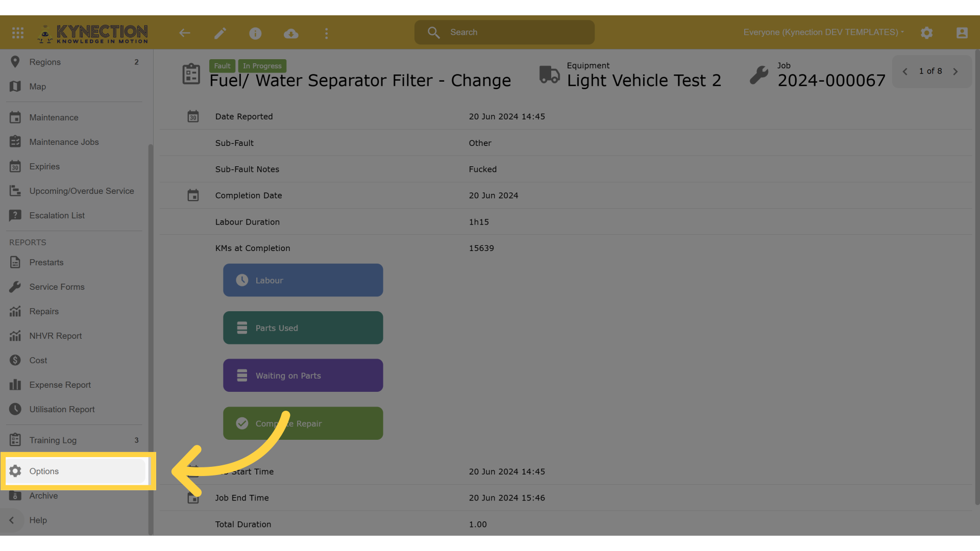
Task: Click job number 2024-000067
Action: tap(831, 81)
